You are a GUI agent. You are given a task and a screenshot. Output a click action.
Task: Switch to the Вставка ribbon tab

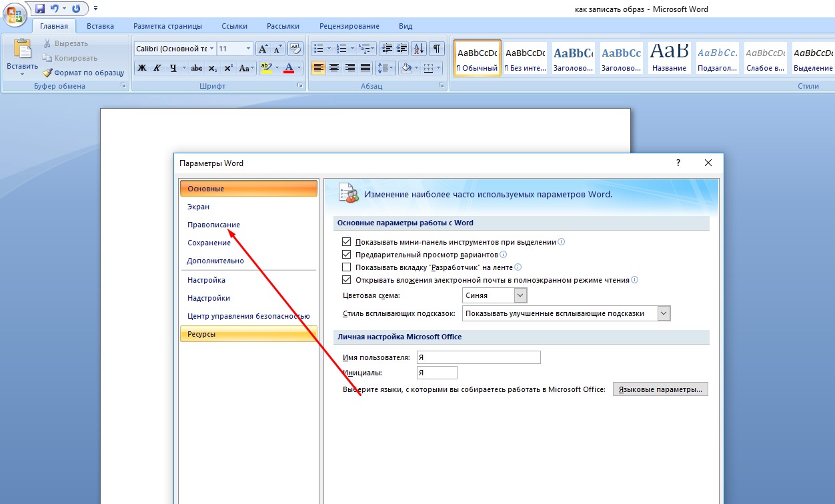click(x=100, y=26)
